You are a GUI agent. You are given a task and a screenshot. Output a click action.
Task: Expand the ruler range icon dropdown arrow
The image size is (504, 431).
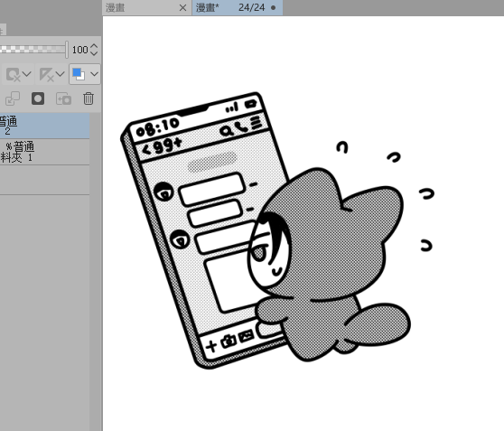pyautogui.click(x=61, y=74)
